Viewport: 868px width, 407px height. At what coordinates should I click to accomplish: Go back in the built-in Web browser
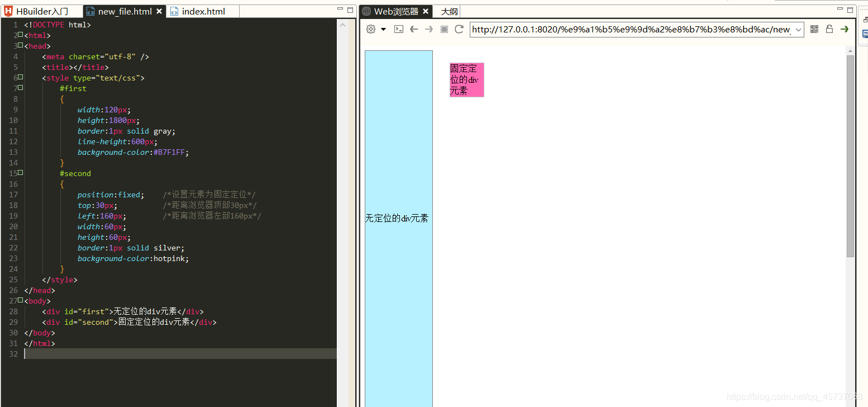pos(414,29)
